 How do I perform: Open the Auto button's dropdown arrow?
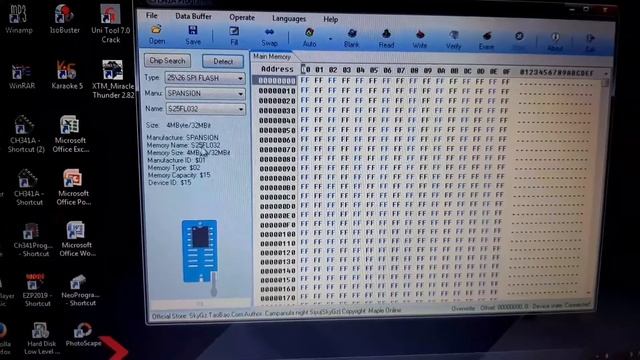(x=330, y=39)
